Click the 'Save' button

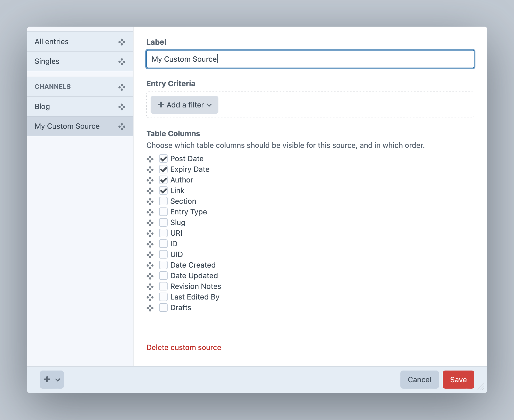pyautogui.click(x=458, y=380)
